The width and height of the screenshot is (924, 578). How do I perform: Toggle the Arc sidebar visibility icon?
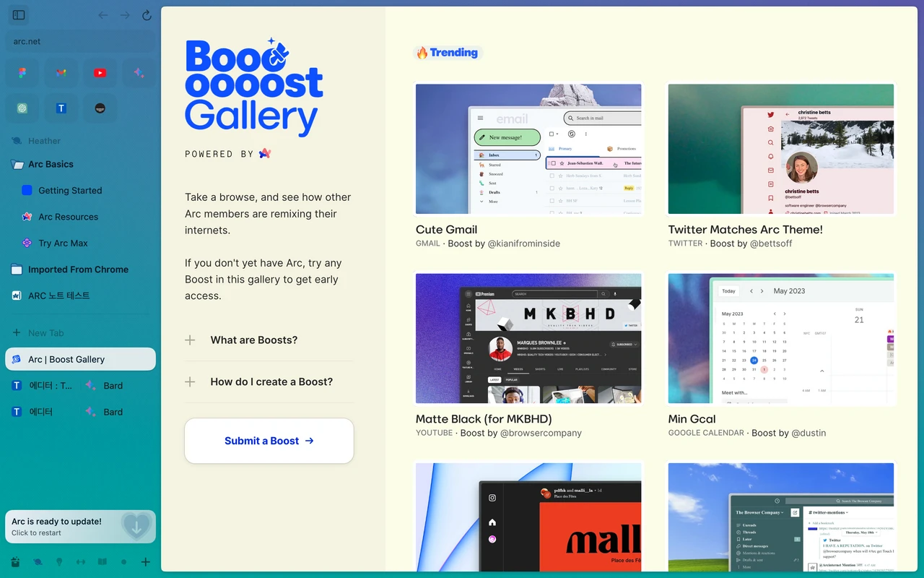(x=19, y=15)
